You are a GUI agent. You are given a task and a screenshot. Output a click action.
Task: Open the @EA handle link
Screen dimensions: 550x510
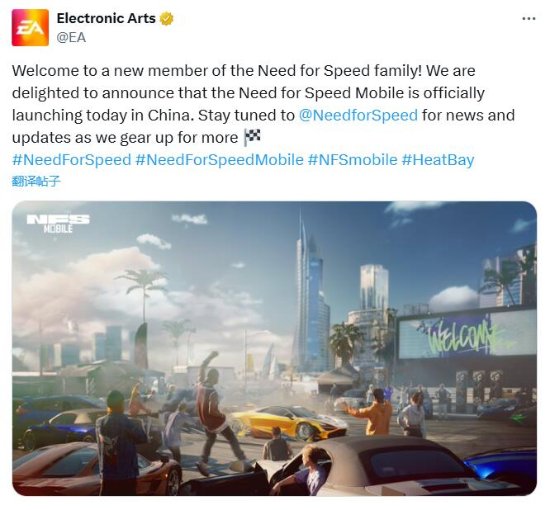coord(71,37)
